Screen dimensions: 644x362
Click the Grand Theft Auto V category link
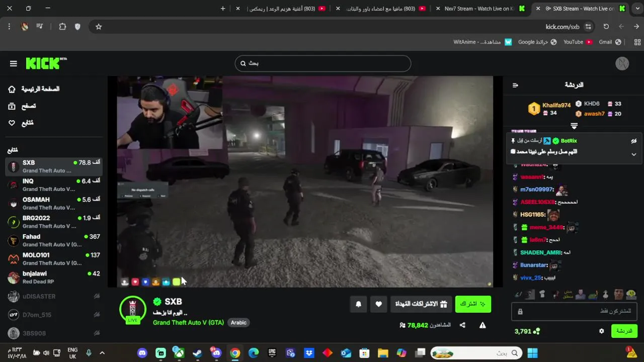pyautogui.click(x=188, y=322)
